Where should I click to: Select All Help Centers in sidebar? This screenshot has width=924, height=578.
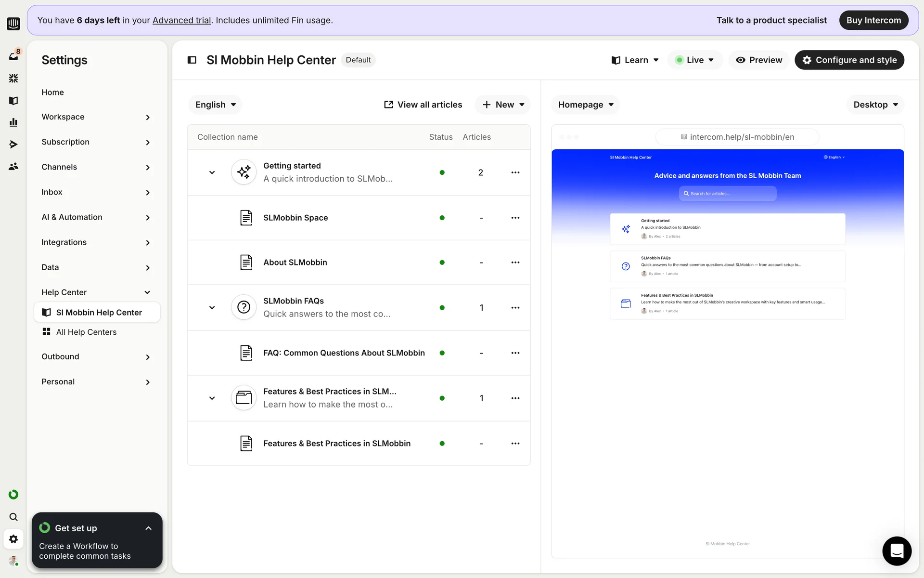pyautogui.click(x=86, y=332)
